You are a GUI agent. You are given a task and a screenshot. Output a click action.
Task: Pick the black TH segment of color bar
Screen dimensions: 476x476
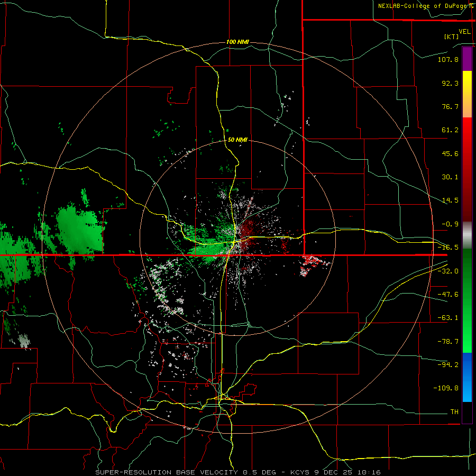pos(467,412)
